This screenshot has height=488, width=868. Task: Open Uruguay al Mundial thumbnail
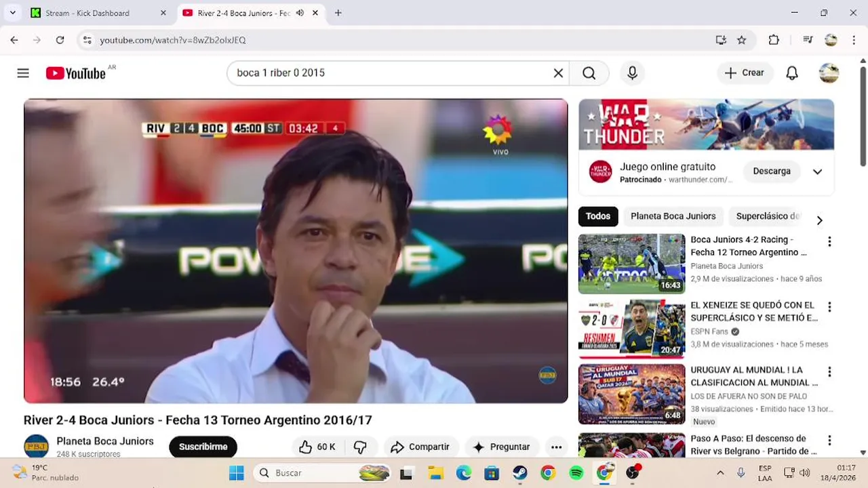[632, 394]
